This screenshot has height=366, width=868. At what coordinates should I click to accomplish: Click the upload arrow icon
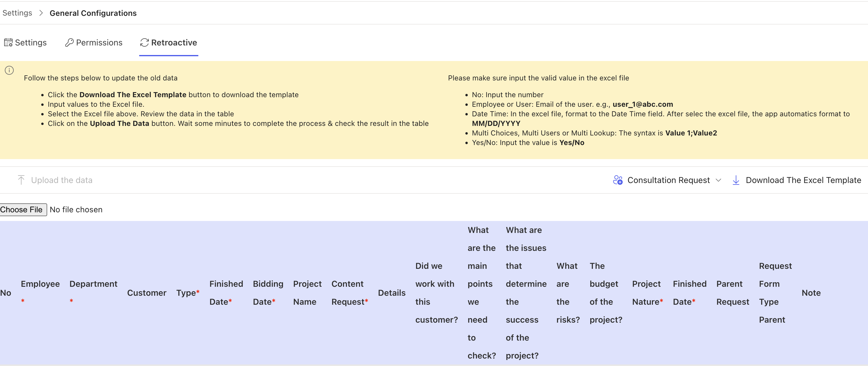tap(21, 180)
